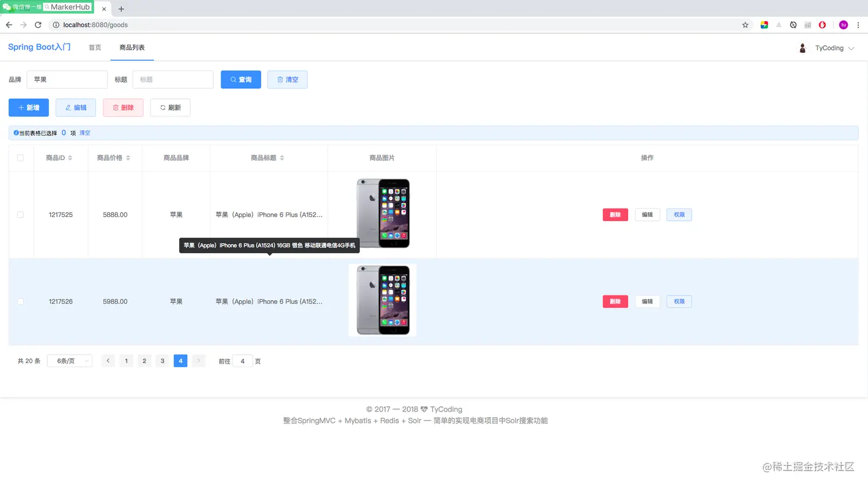Go to page 1 in pagination

coord(126,361)
